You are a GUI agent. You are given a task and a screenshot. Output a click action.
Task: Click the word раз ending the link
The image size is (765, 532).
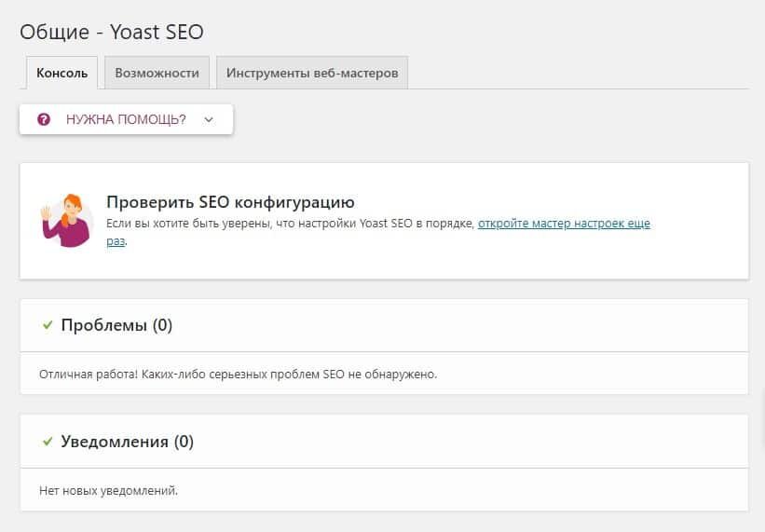point(115,240)
